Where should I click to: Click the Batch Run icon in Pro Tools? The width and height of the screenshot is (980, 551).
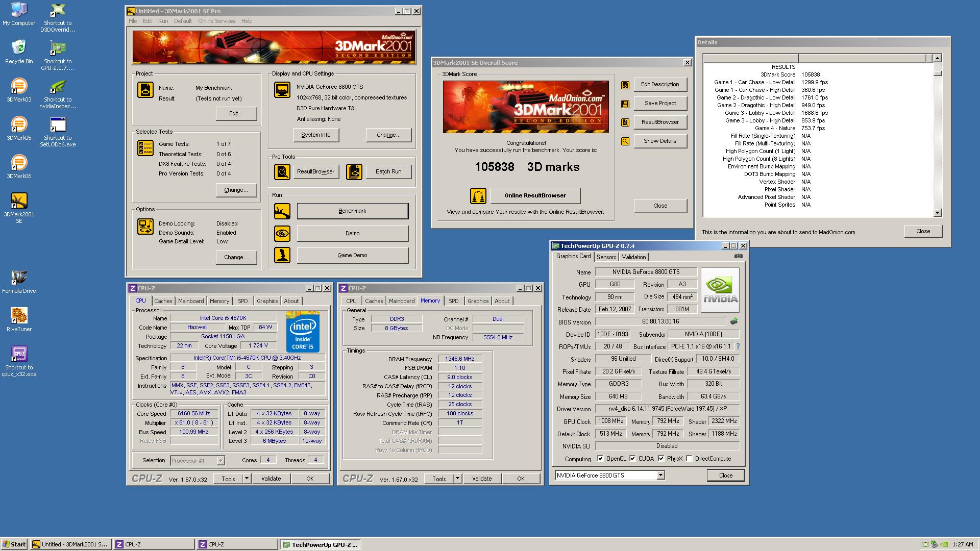[354, 172]
